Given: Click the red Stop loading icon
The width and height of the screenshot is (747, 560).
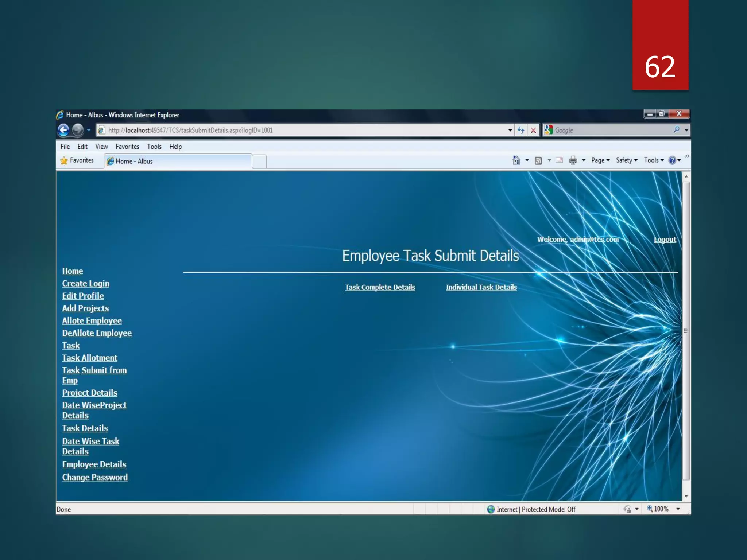Looking at the screenshot, I should point(533,130).
